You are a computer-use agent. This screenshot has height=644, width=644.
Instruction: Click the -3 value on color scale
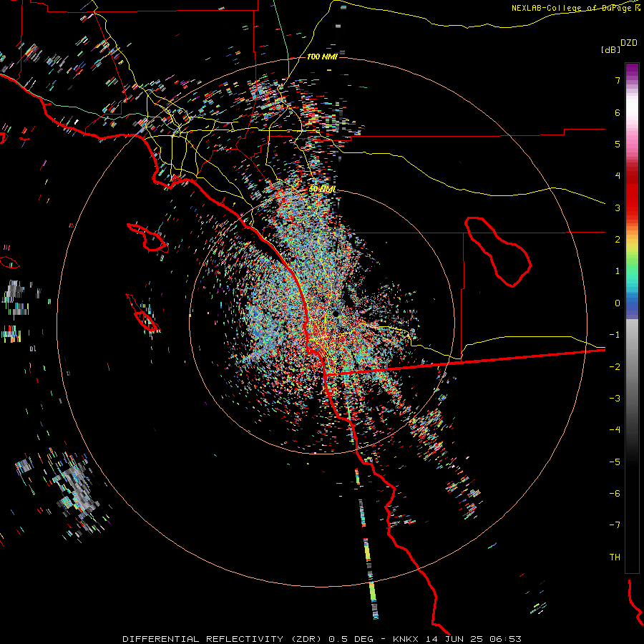click(x=615, y=399)
